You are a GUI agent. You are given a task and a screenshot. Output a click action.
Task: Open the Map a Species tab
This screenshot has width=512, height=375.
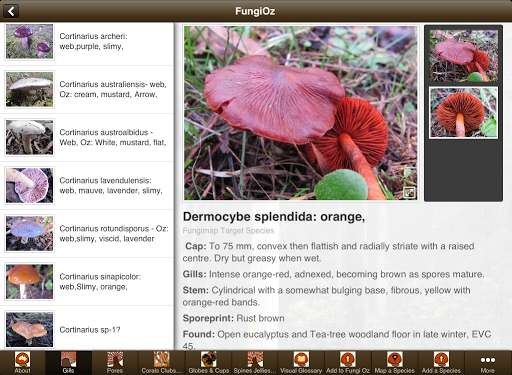click(x=395, y=363)
